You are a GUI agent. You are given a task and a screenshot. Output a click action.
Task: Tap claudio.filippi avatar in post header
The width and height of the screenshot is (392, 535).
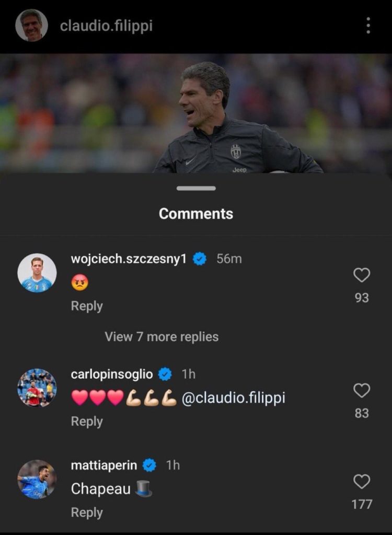click(31, 26)
